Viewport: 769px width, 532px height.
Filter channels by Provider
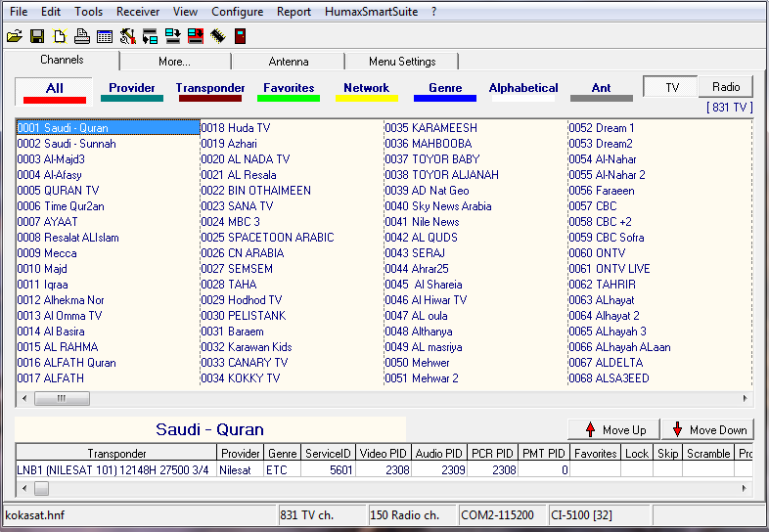pos(132,91)
